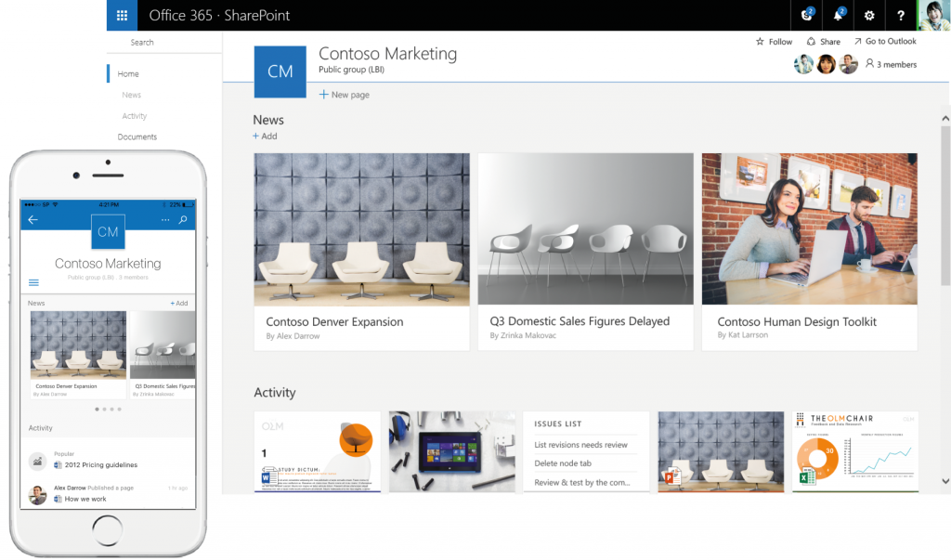951x560 pixels.
Task: Open the tablet and tools activity card
Action: 452,452
